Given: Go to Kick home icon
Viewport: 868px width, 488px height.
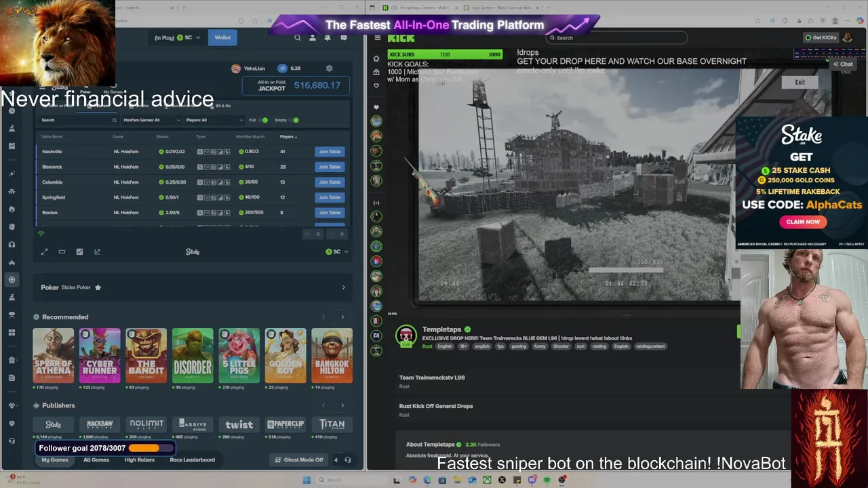Looking at the screenshot, I should (x=376, y=58).
